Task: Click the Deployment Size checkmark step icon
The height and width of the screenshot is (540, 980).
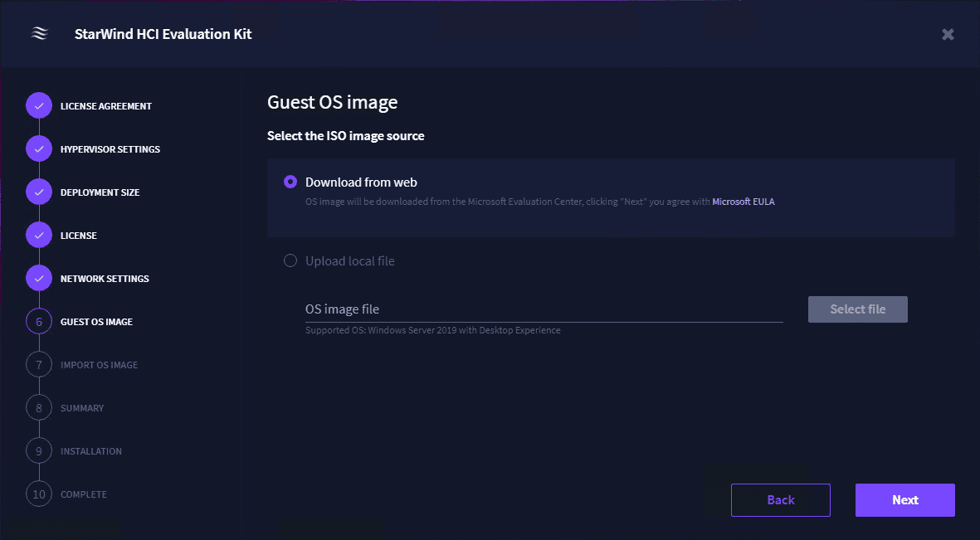Action: 39,192
